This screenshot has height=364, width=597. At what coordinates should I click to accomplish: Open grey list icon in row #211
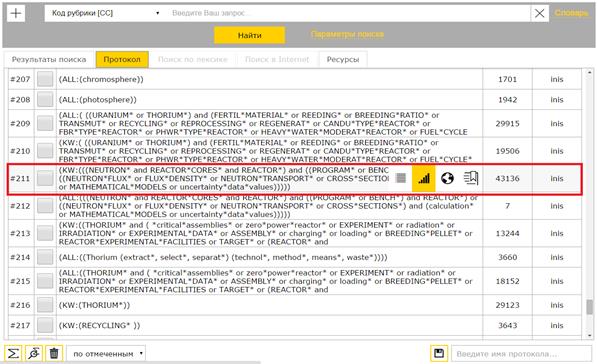[x=401, y=178]
